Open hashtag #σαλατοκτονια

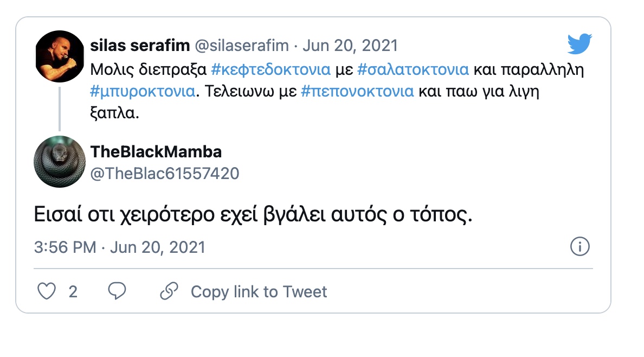click(413, 70)
